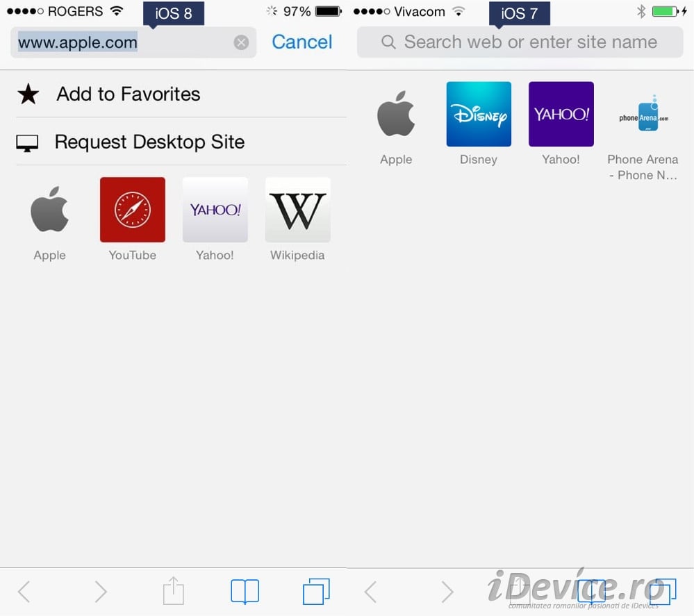Tap the 97% battery percentage text
Viewport: 694px width, 616px height.
pos(297,11)
